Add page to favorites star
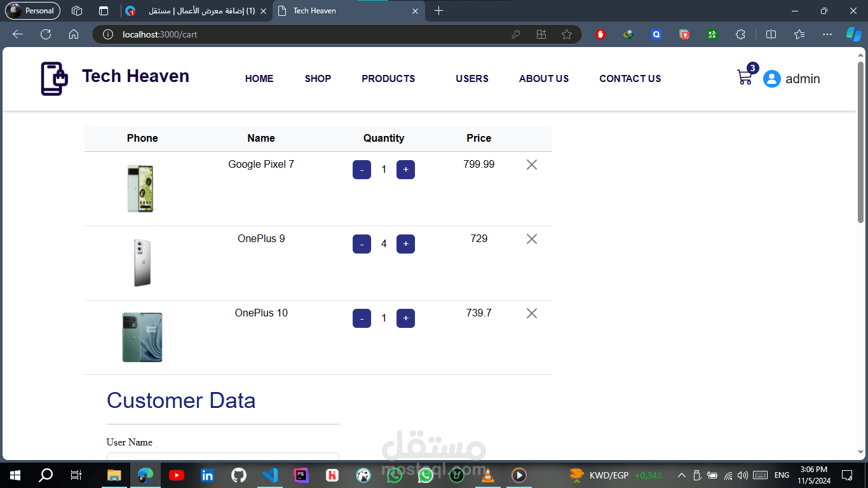Screen dimensions: 868x488 (567, 34)
